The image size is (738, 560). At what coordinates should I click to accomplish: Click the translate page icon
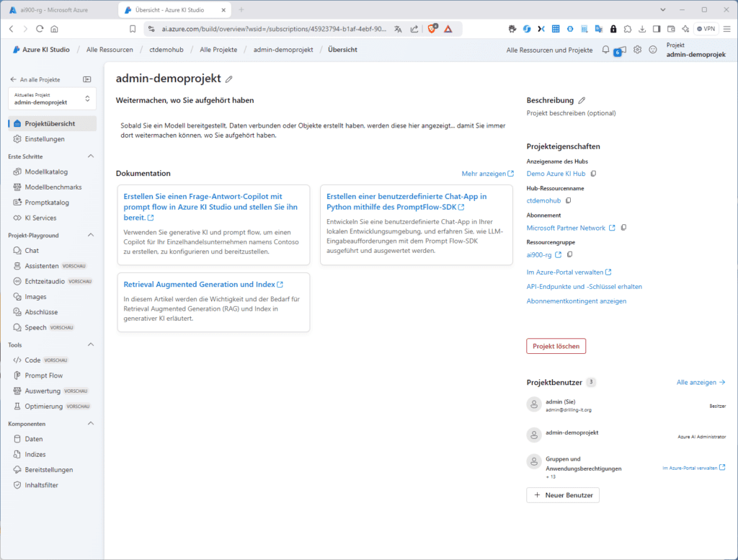point(398,29)
